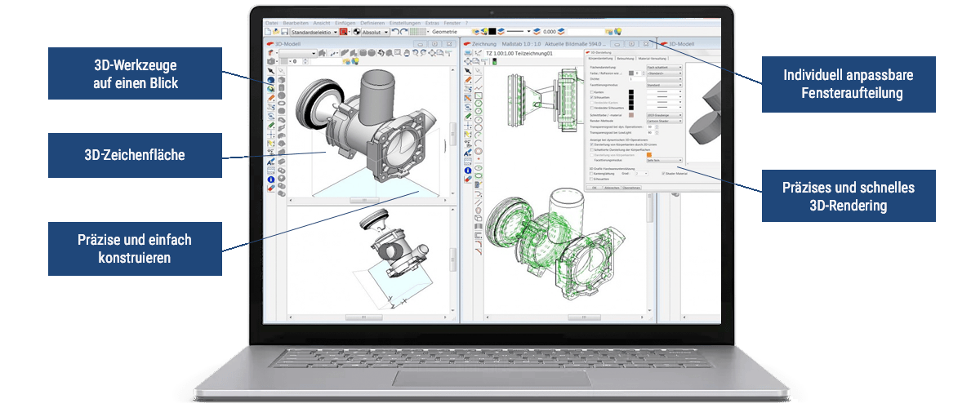Open the Einstellungen menu
Viewport: 980px width, 408px height.
pyautogui.click(x=404, y=22)
